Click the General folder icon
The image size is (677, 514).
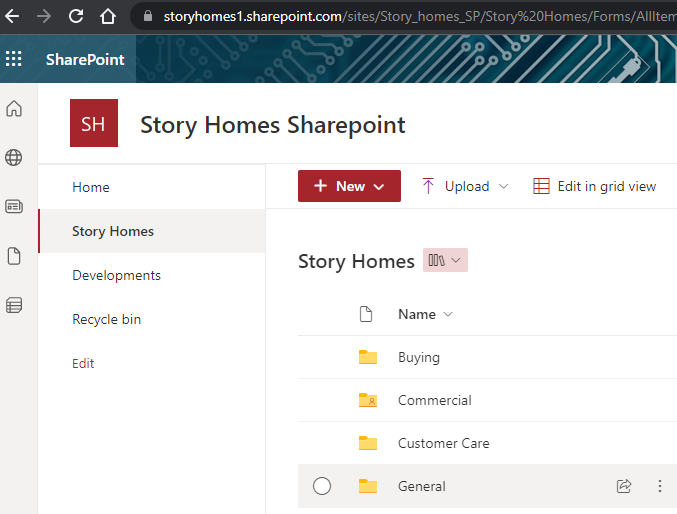pos(368,486)
